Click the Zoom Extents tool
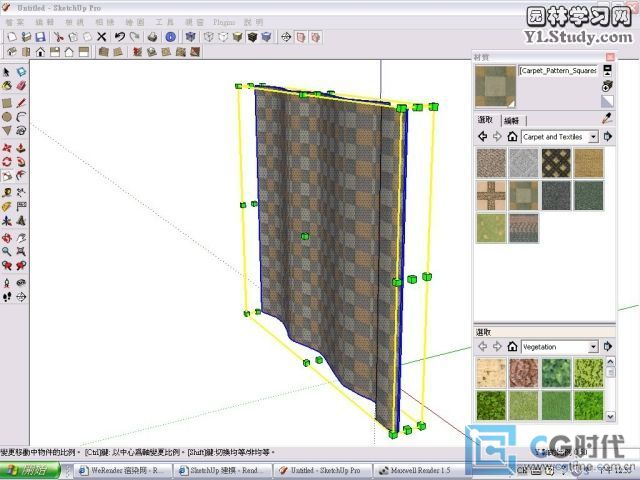640x480 pixels. (21, 251)
